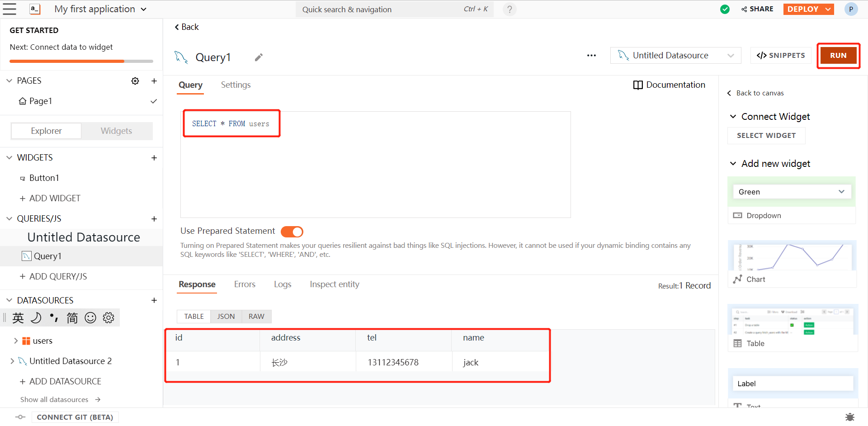Click the help question mark icon

(509, 9)
